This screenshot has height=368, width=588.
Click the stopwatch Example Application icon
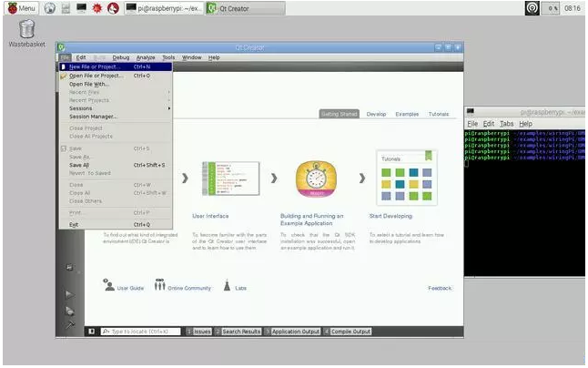point(318,179)
